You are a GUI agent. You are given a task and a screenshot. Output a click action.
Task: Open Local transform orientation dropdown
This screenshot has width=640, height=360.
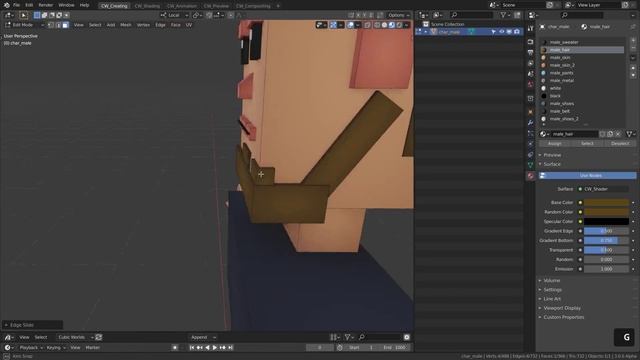click(x=174, y=15)
